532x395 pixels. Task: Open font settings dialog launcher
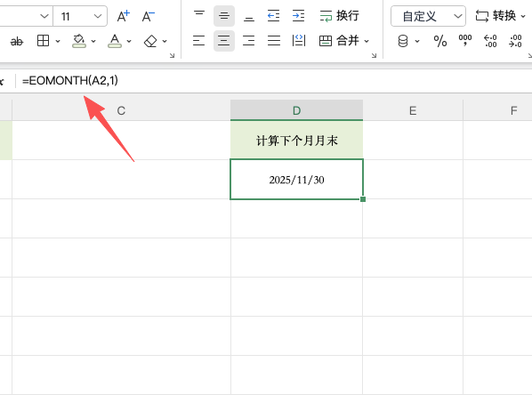click(172, 55)
